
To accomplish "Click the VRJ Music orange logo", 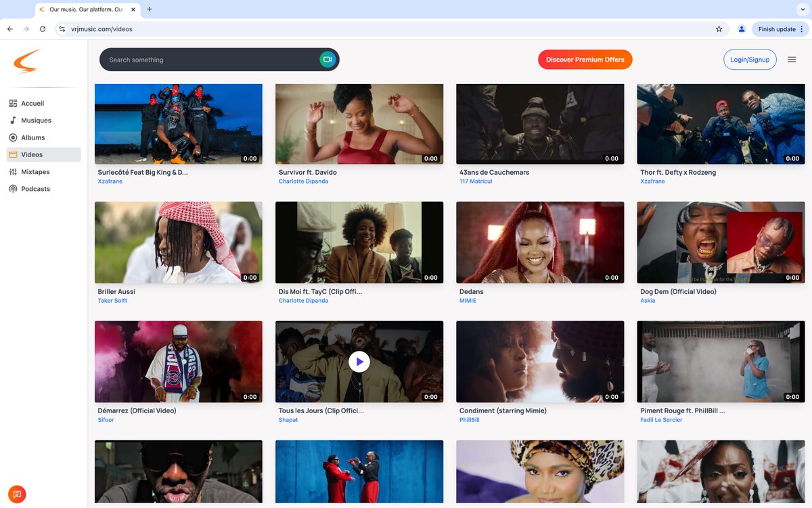I will point(27,61).
